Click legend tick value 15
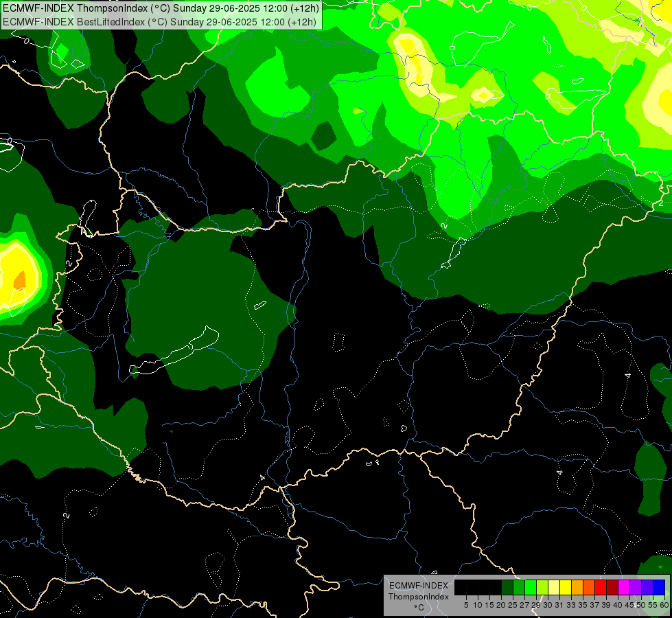 coord(489,605)
